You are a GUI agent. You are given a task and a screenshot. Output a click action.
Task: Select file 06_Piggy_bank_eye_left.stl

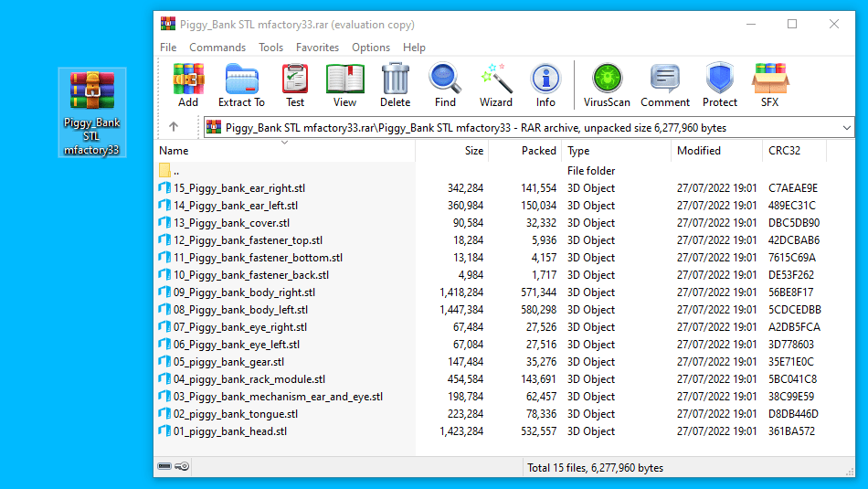point(237,345)
